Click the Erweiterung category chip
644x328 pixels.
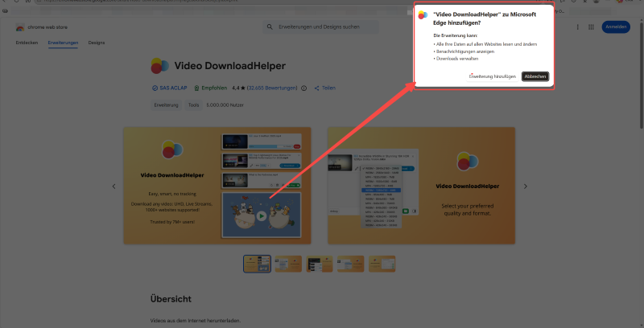click(x=166, y=105)
